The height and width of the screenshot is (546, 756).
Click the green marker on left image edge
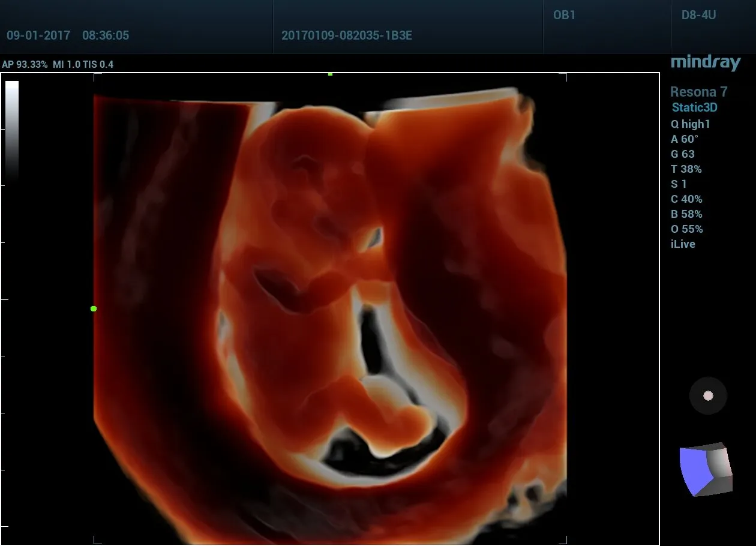point(94,308)
